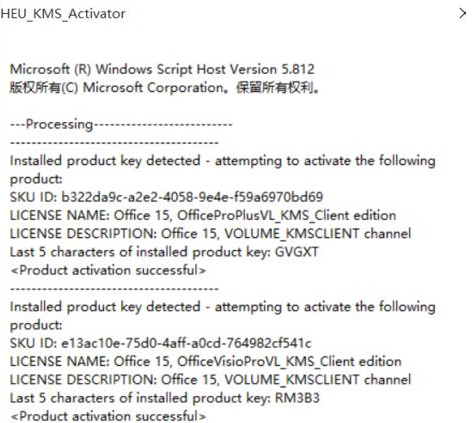472x423 pixels.
Task: Click the SKU ID starting with e13ac10e
Action: 161,343
